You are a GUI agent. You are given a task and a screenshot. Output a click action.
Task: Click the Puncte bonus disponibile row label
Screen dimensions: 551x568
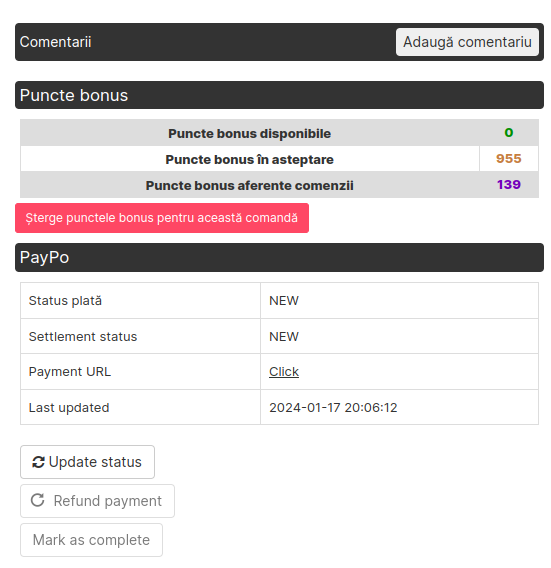[250, 133]
